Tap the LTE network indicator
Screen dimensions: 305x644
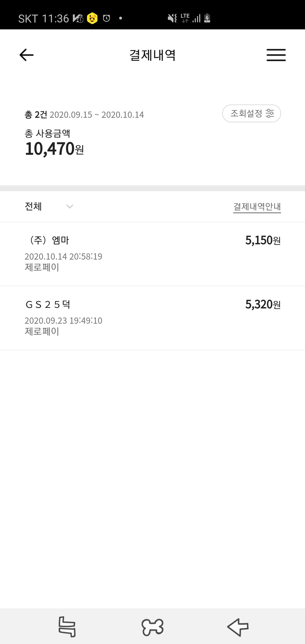pos(185,18)
